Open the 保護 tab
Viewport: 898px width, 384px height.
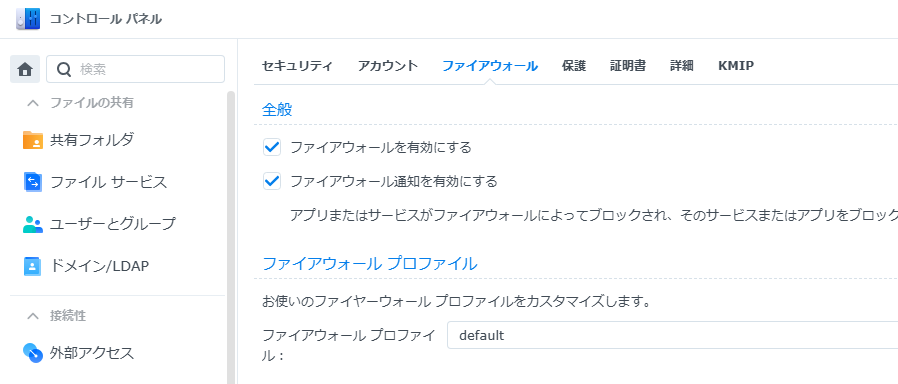573,66
